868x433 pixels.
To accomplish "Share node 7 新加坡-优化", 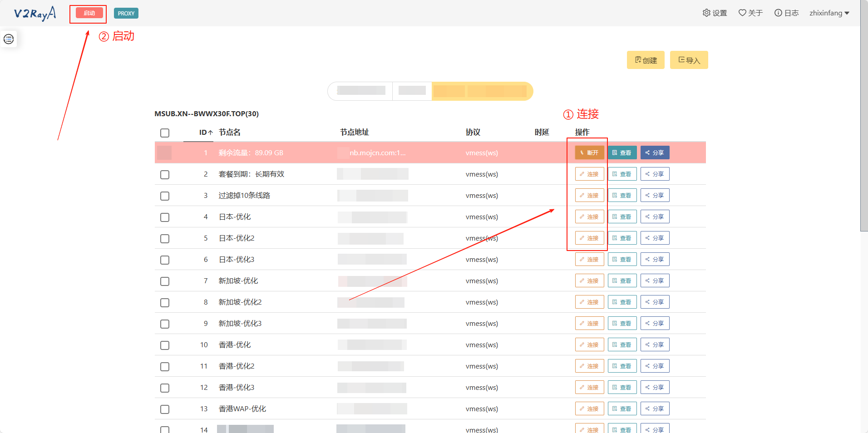I will pyautogui.click(x=655, y=281).
